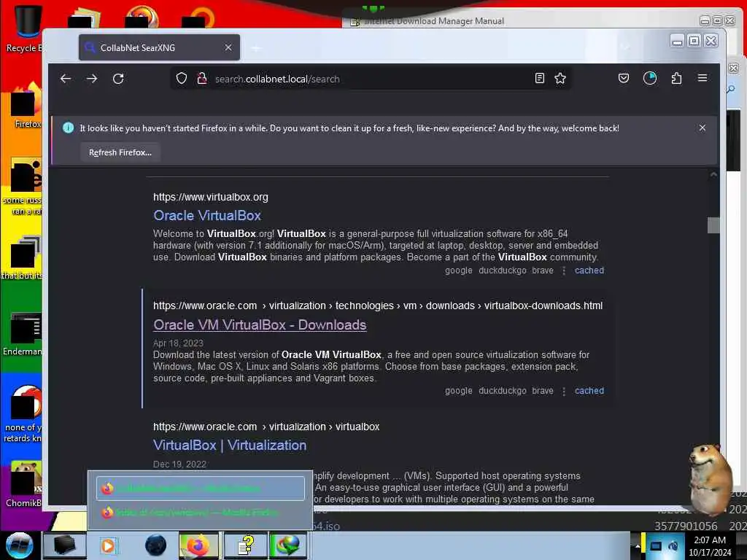Click the page scrollbar thumb
The height and width of the screenshot is (560, 747).
point(713,225)
